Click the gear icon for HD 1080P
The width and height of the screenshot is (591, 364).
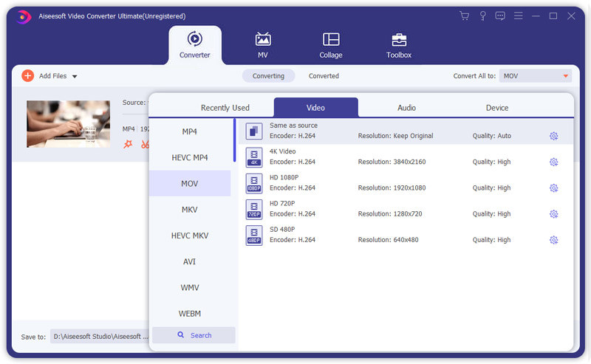(553, 188)
